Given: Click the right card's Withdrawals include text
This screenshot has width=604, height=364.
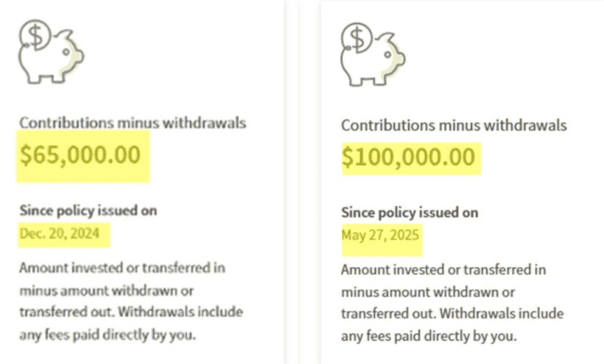Looking at the screenshot, I should coord(502,313).
